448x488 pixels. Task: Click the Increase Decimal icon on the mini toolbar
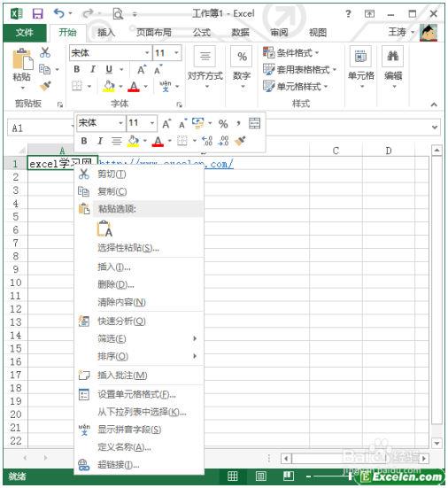tap(207, 141)
